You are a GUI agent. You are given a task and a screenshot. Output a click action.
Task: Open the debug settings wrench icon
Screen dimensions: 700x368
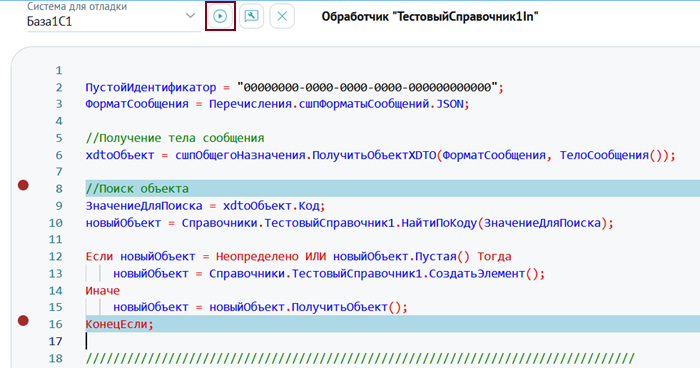[x=251, y=16]
